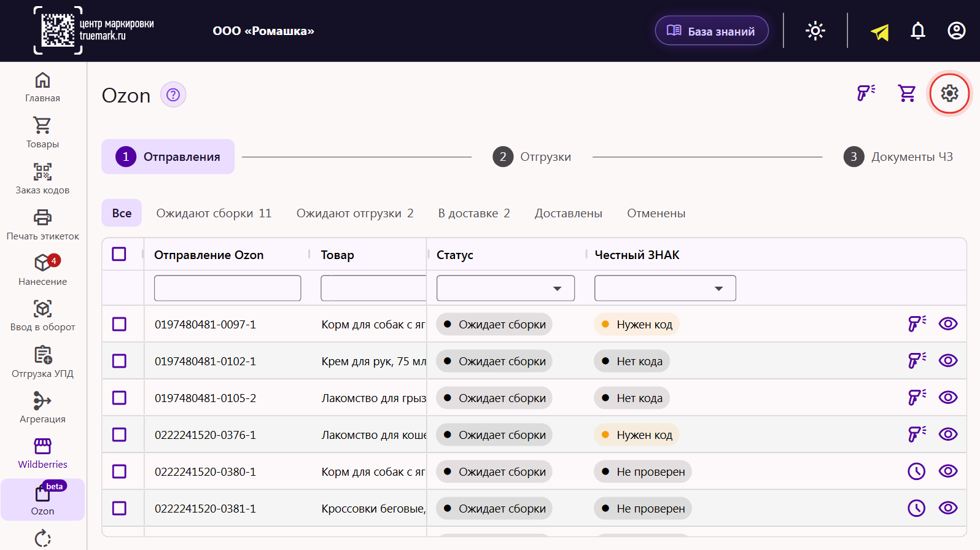Open the help question mark next to Ozon
The height and width of the screenshot is (550, 980).
pyautogui.click(x=173, y=95)
